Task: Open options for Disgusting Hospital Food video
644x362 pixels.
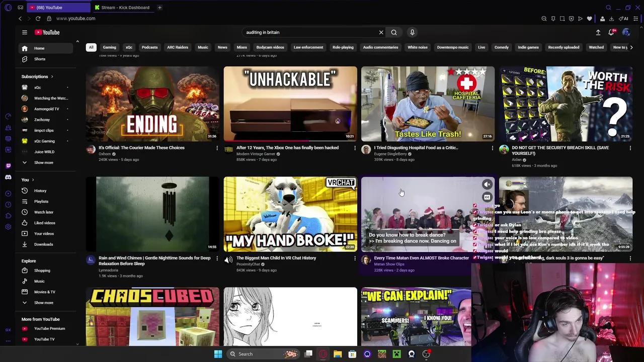Action: click(492, 148)
